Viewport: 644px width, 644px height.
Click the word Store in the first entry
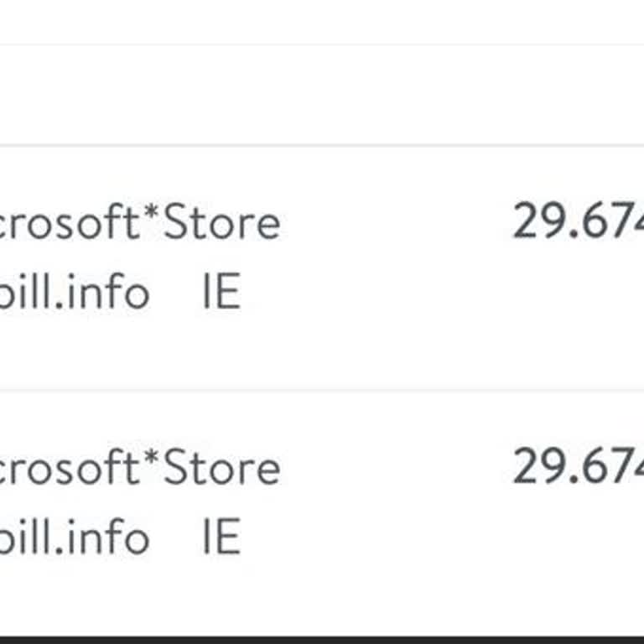(222, 225)
